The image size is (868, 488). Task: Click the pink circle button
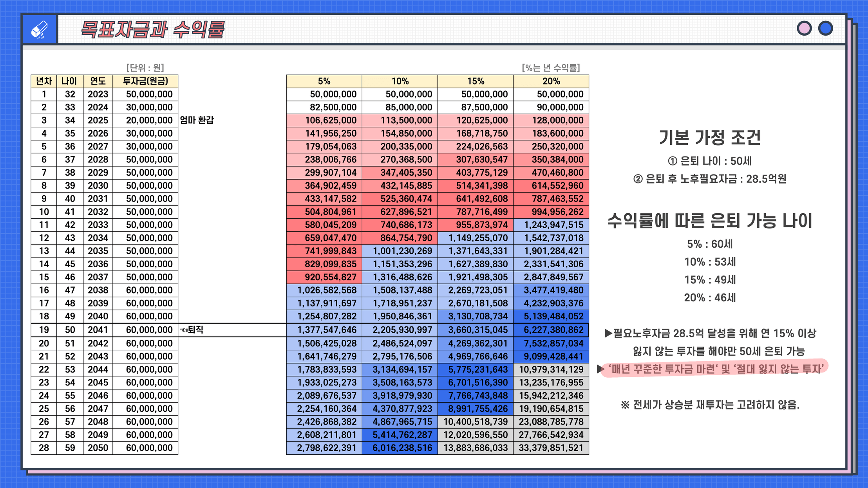click(804, 28)
